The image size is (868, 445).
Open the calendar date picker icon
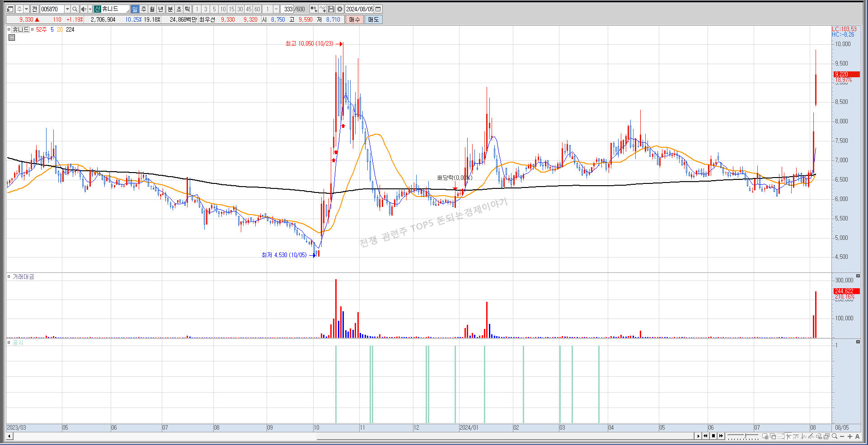pos(378,9)
